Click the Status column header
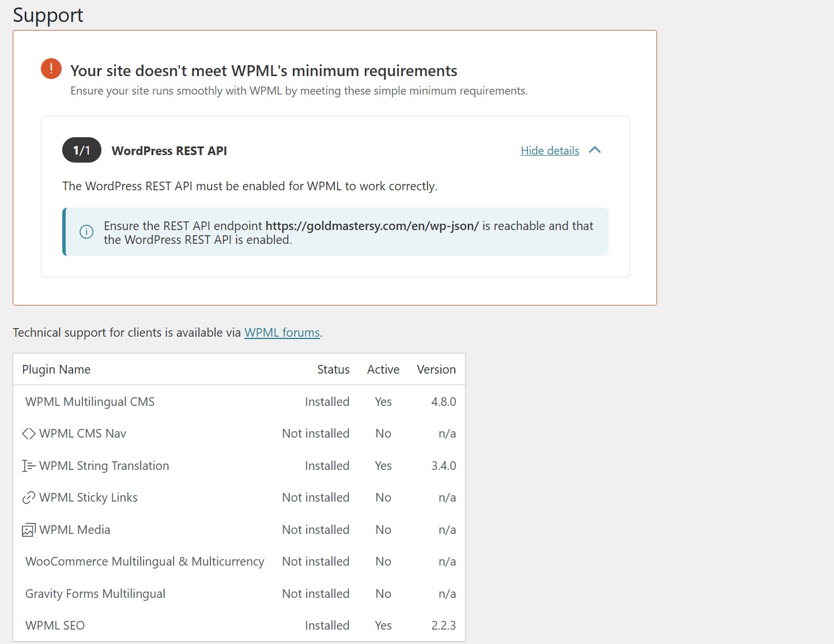The image size is (834, 644). click(333, 370)
